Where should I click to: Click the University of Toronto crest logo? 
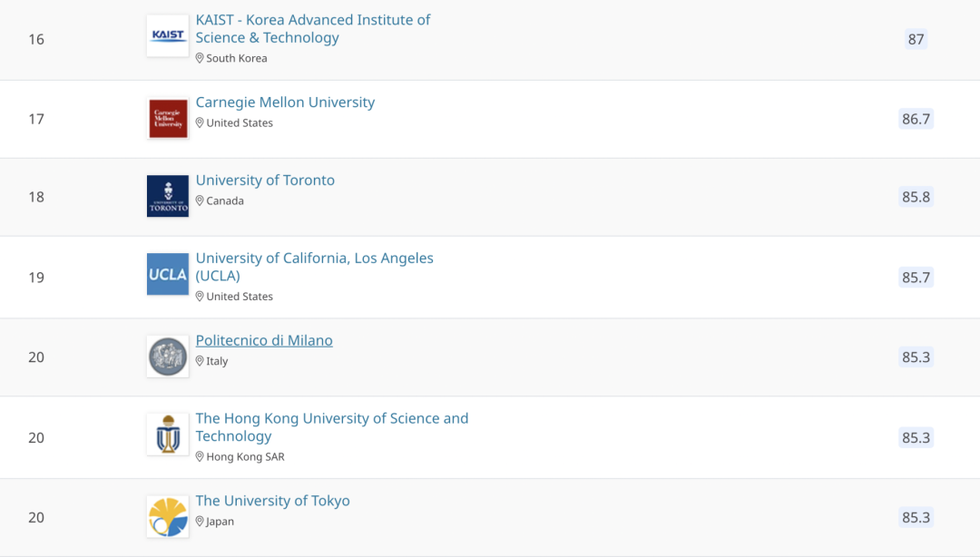(x=168, y=196)
